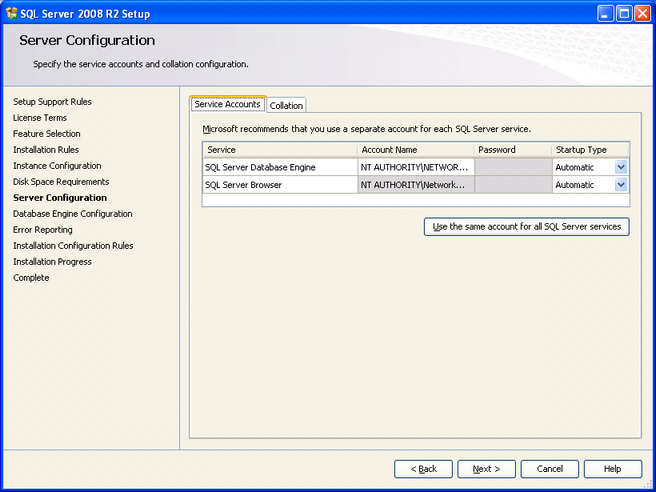Minimize the setup window

(x=606, y=12)
